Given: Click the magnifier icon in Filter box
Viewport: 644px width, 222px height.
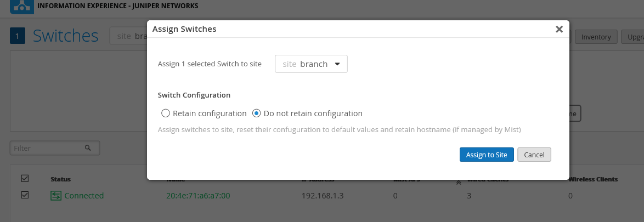Looking at the screenshot, I should [88, 148].
